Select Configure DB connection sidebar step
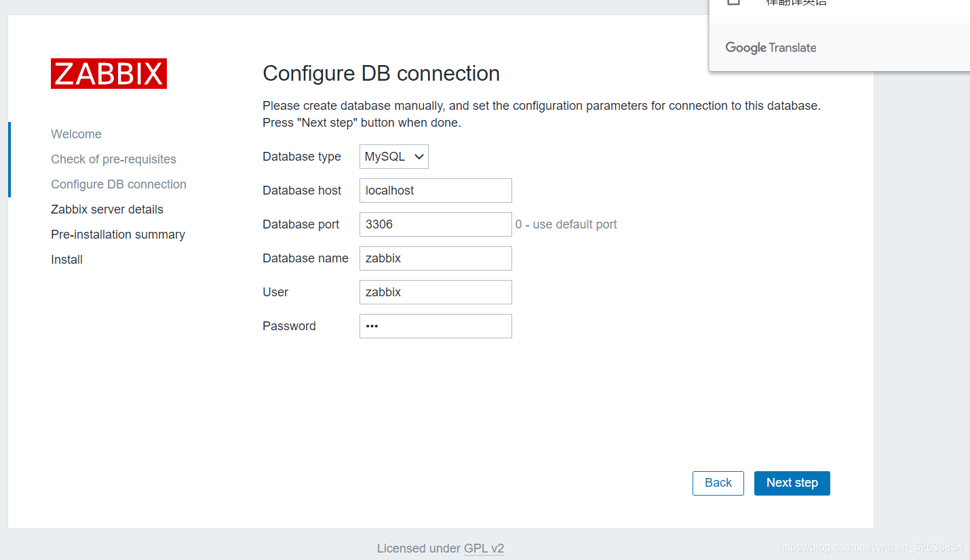970x560 pixels. 119,184
